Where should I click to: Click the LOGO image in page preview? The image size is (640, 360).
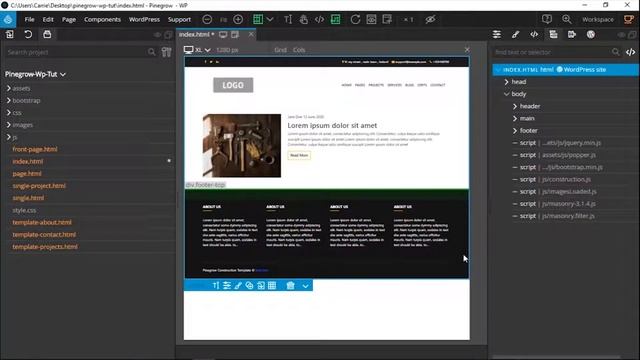click(233, 85)
